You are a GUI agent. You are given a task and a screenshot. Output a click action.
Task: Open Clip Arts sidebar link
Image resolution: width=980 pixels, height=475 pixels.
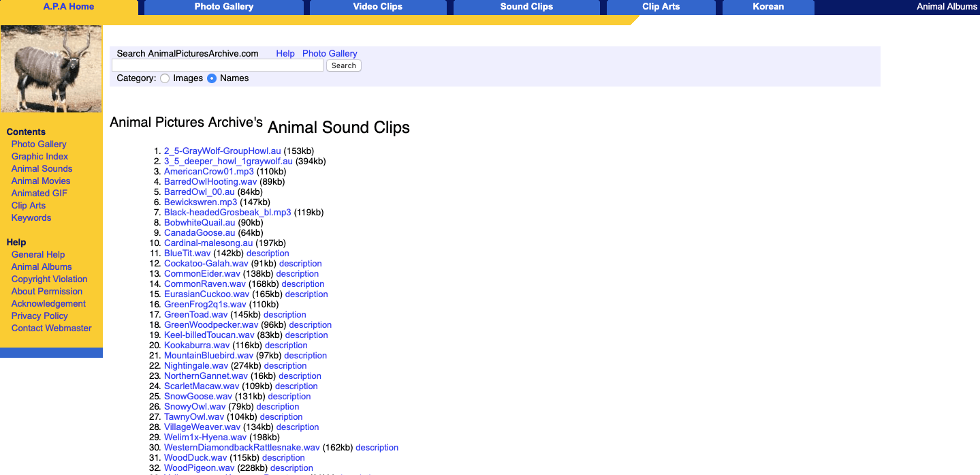pos(29,206)
